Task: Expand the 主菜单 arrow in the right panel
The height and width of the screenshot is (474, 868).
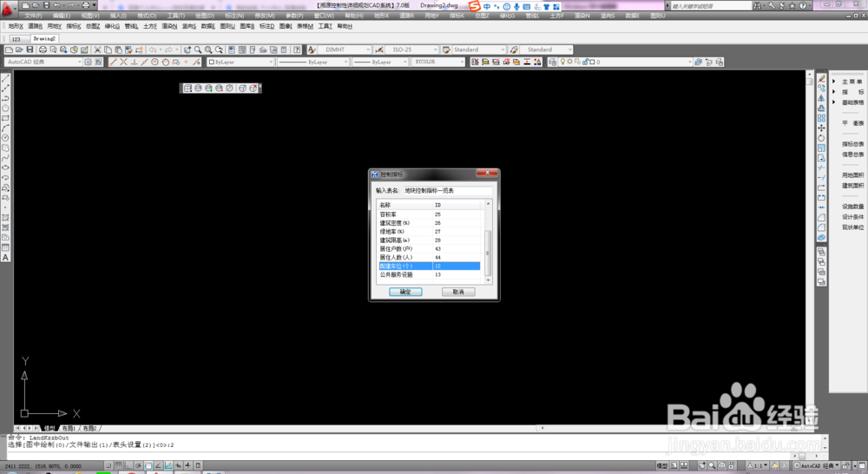Action: point(833,82)
